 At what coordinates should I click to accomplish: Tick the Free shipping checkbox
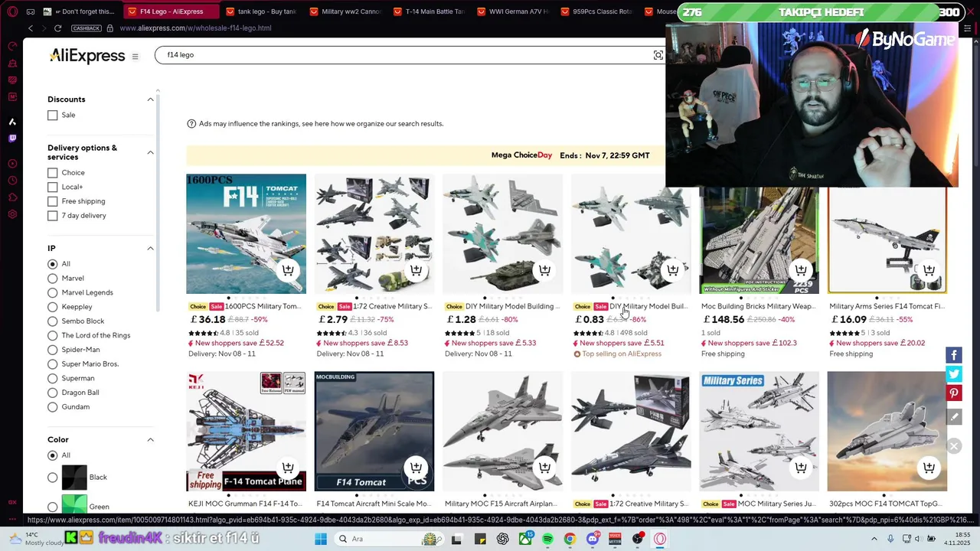coord(52,201)
